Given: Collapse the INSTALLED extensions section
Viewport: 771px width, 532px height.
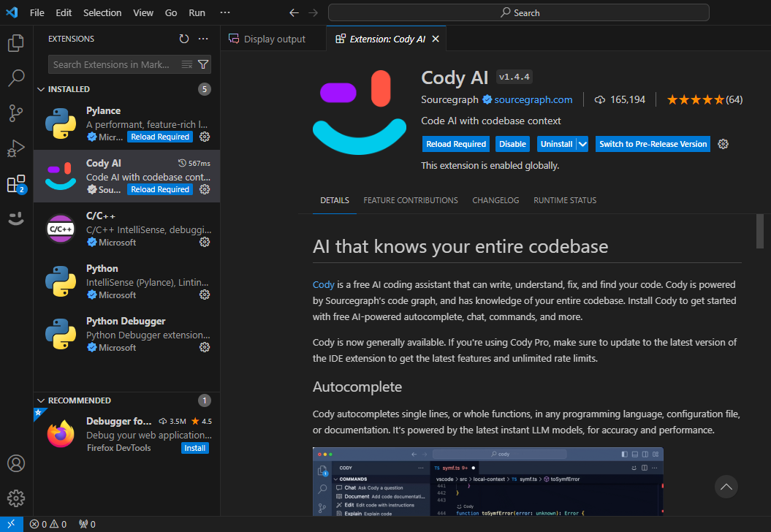Looking at the screenshot, I should coord(41,88).
